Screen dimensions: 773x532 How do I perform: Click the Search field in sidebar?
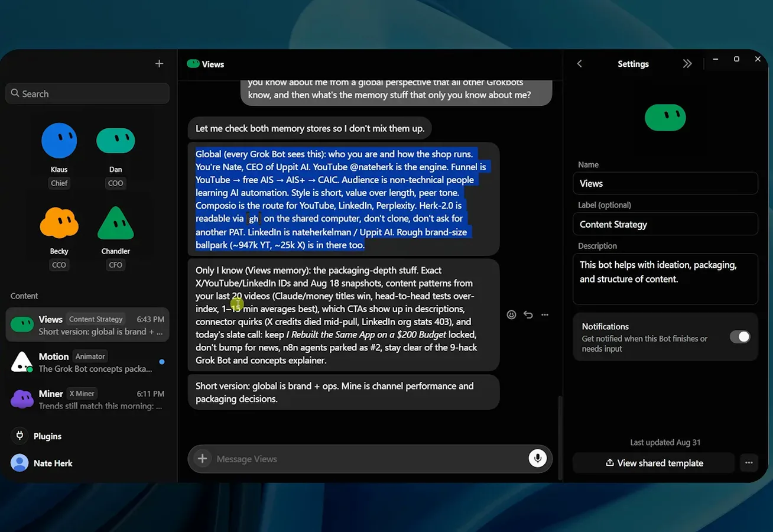click(87, 93)
